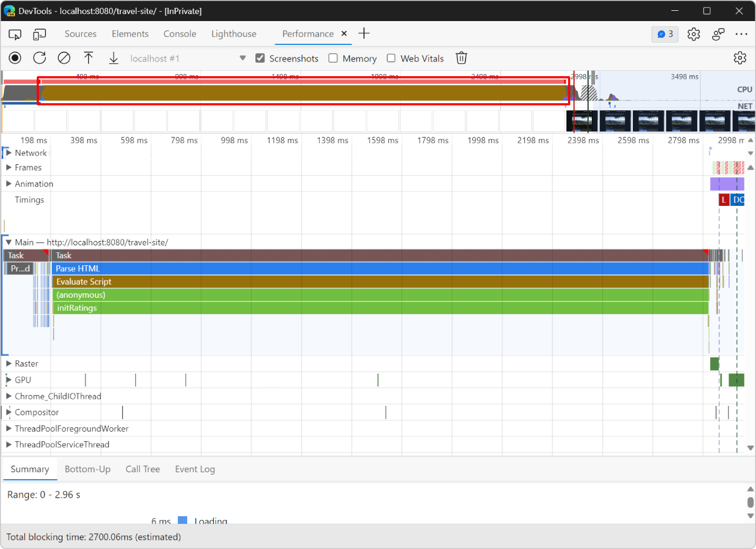Select the inspect element cursor tool
756x549 pixels.
[x=15, y=34]
